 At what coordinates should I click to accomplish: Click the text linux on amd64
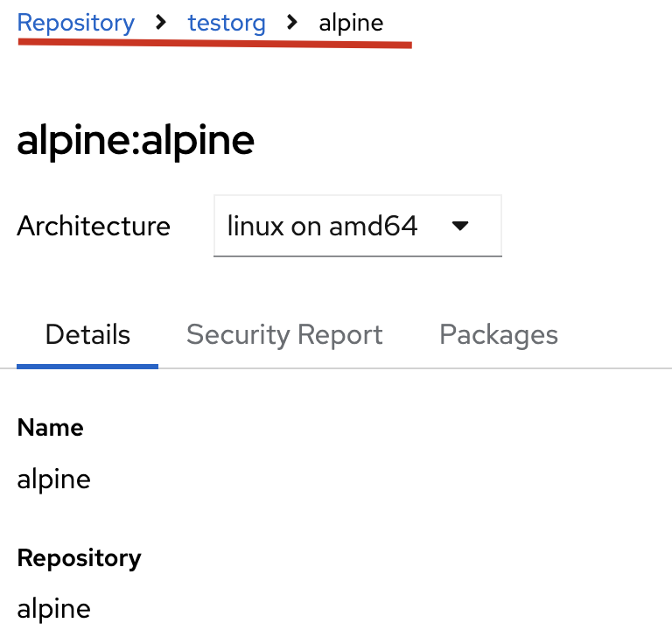click(x=322, y=227)
